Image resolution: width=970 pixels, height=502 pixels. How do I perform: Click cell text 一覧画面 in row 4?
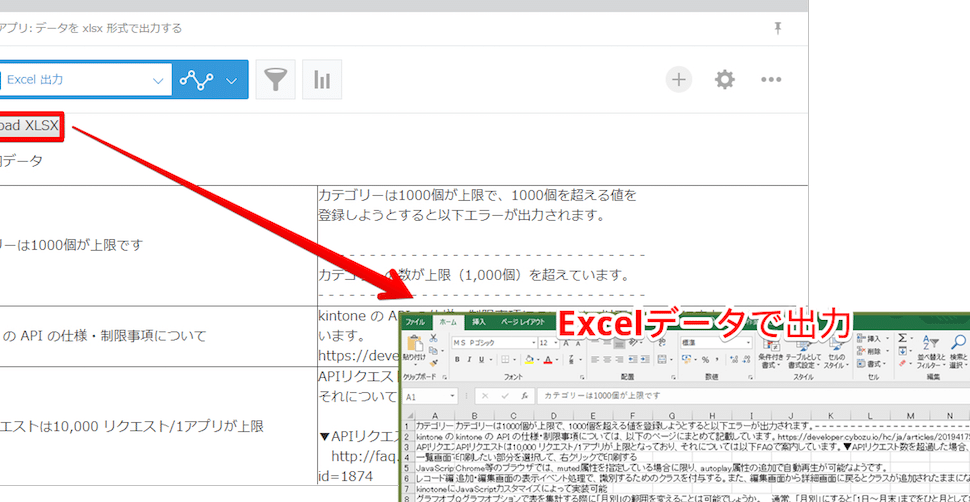(434, 457)
